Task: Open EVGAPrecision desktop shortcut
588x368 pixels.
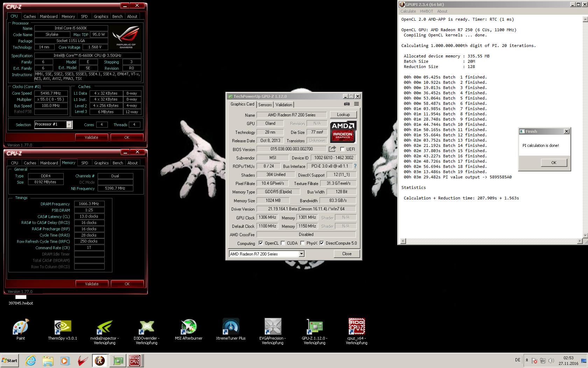Action: [273, 332]
